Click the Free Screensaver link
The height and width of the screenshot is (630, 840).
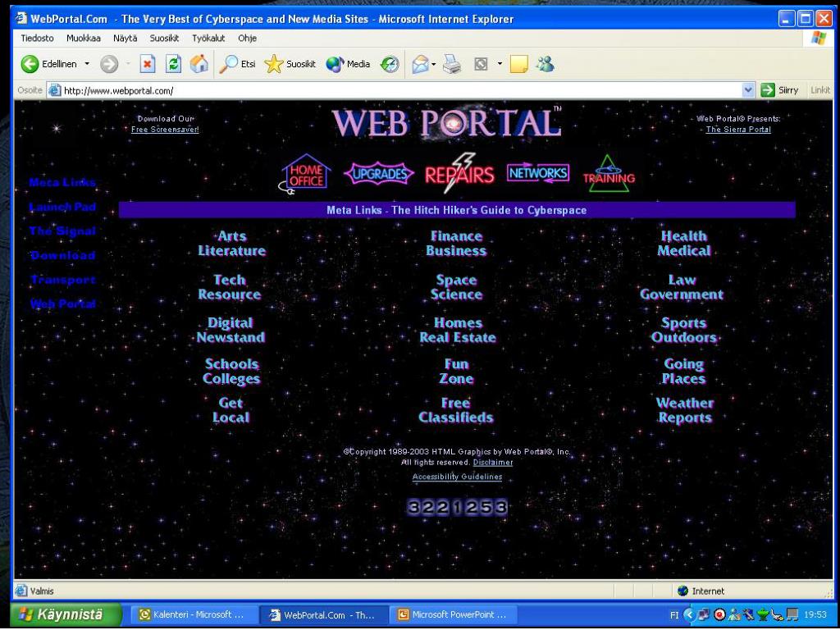165,130
